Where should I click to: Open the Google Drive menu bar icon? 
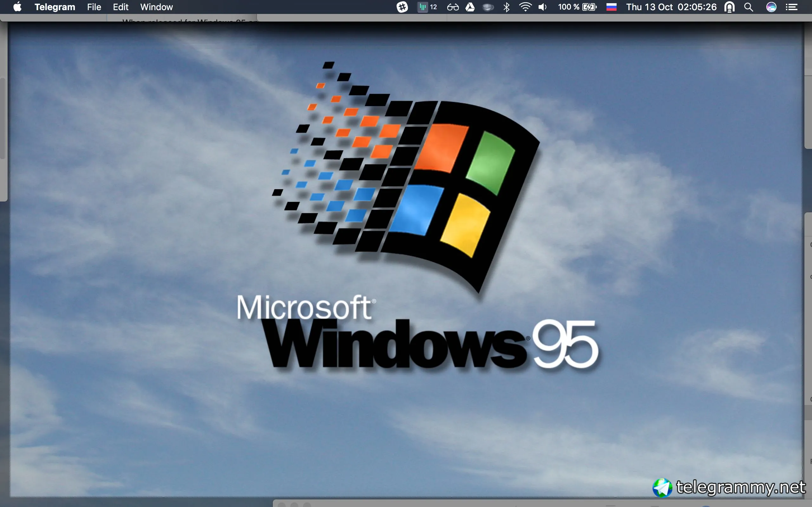point(470,7)
